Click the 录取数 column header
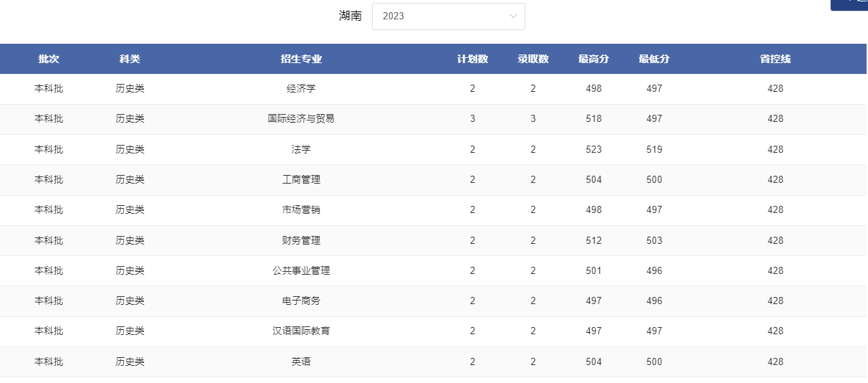This screenshot has width=868, height=383. coord(533,59)
